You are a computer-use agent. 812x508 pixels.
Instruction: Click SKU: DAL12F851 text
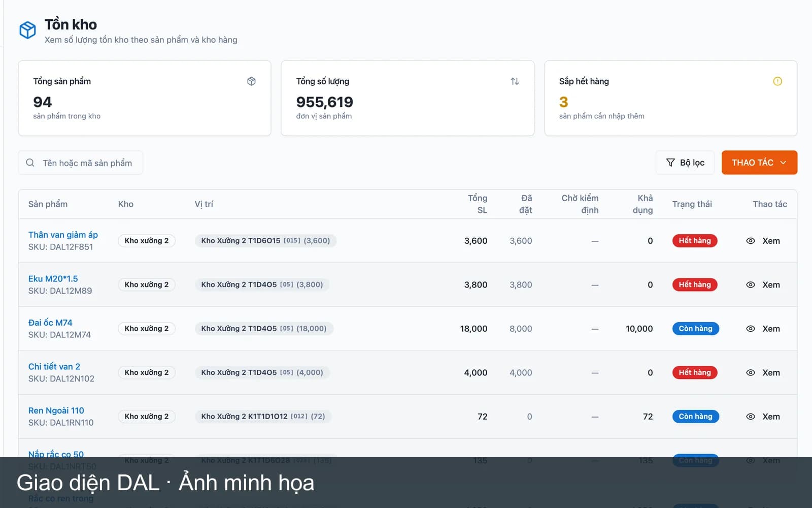[x=61, y=247]
